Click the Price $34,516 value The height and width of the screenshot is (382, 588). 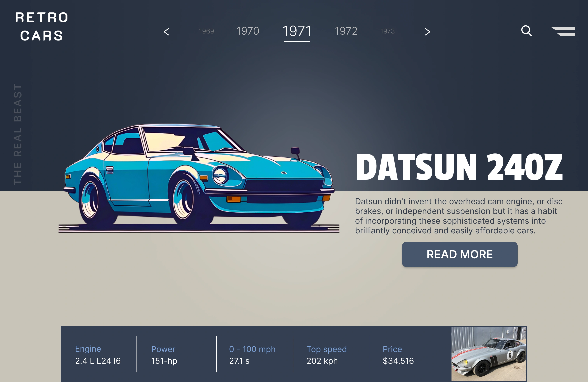pos(398,361)
